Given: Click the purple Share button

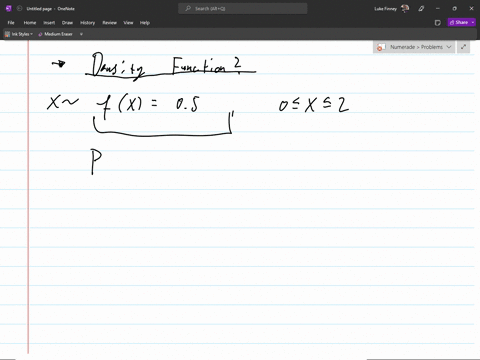Looking at the screenshot, I should point(459,22).
